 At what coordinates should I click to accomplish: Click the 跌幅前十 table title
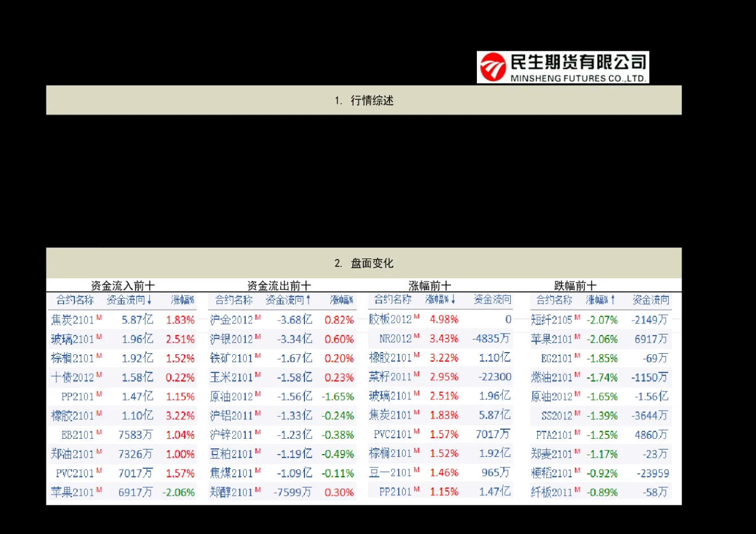[575, 286]
